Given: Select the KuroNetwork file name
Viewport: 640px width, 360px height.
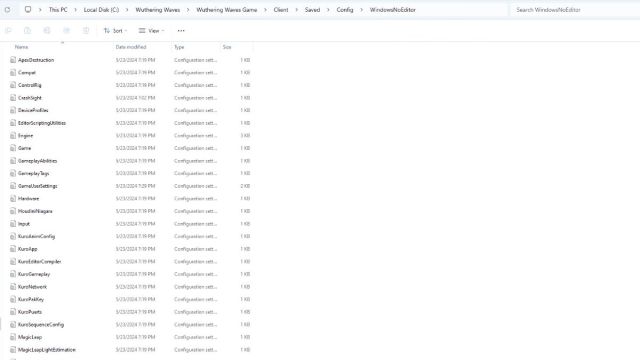Looking at the screenshot, I should 32,287.
